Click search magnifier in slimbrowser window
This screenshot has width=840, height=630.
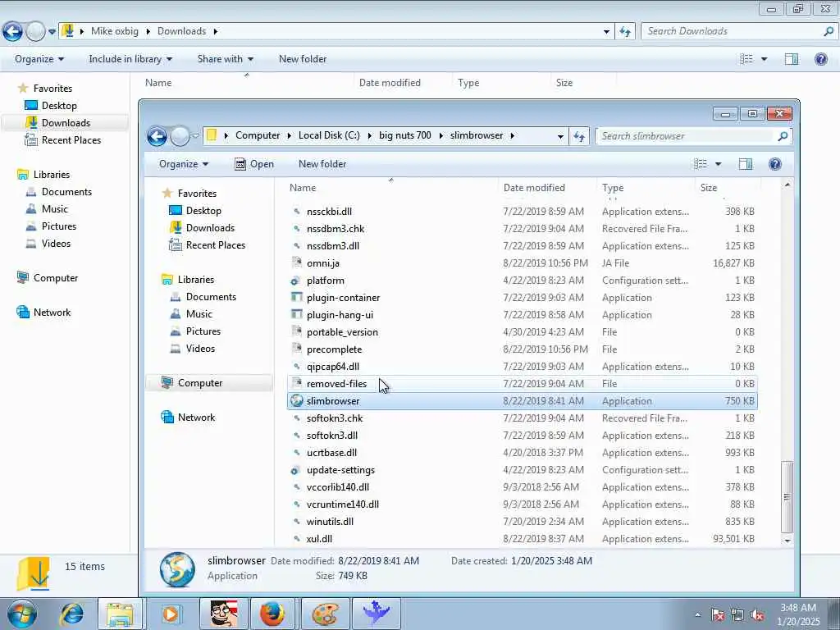coord(782,136)
